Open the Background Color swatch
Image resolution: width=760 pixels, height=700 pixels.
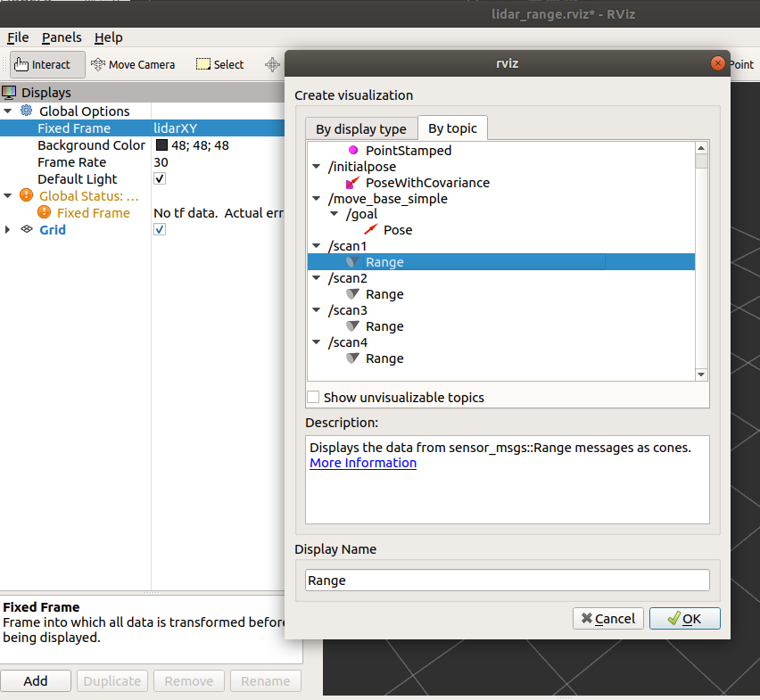point(161,144)
